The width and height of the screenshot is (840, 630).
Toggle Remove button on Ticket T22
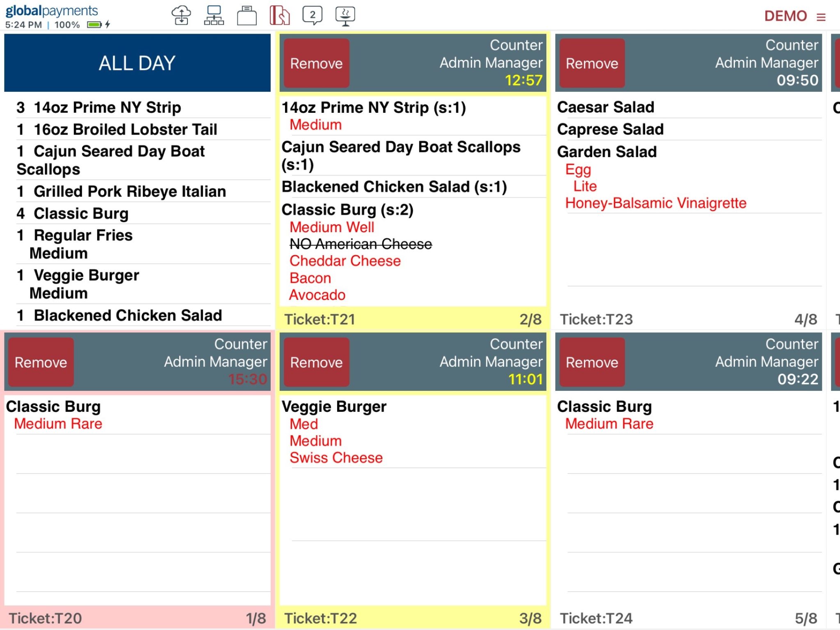[315, 361]
